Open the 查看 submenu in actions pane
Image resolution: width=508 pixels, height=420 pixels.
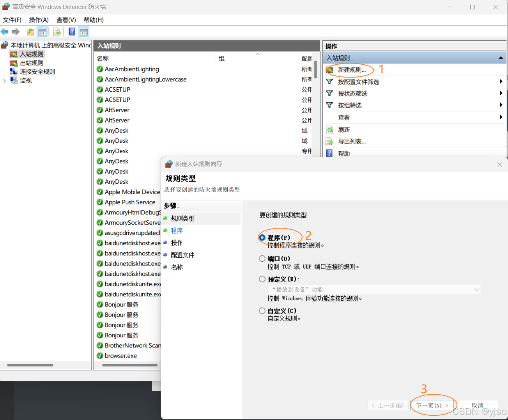pyautogui.click(x=415, y=117)
